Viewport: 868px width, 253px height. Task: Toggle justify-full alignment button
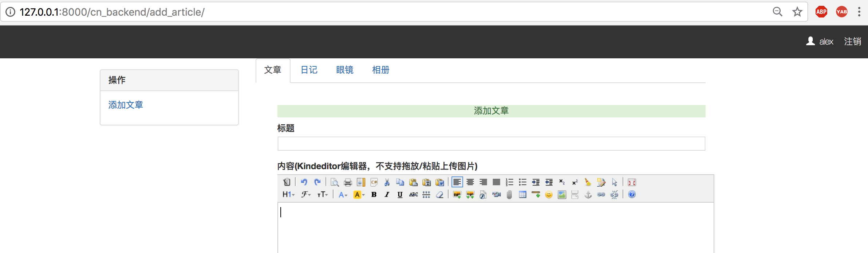click(x=496, y=182)
